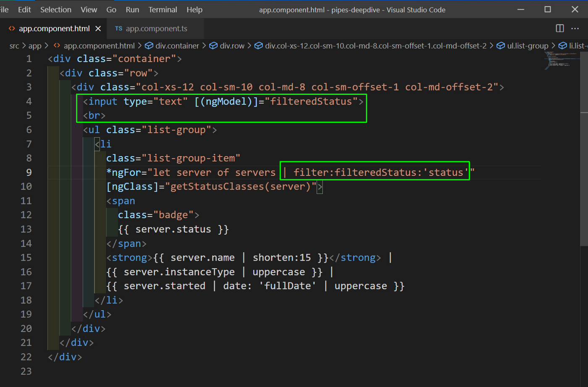Screen dimensions: 588x387
Task: Click line number 1 in the gutter
Action: [x=29, y=59]
